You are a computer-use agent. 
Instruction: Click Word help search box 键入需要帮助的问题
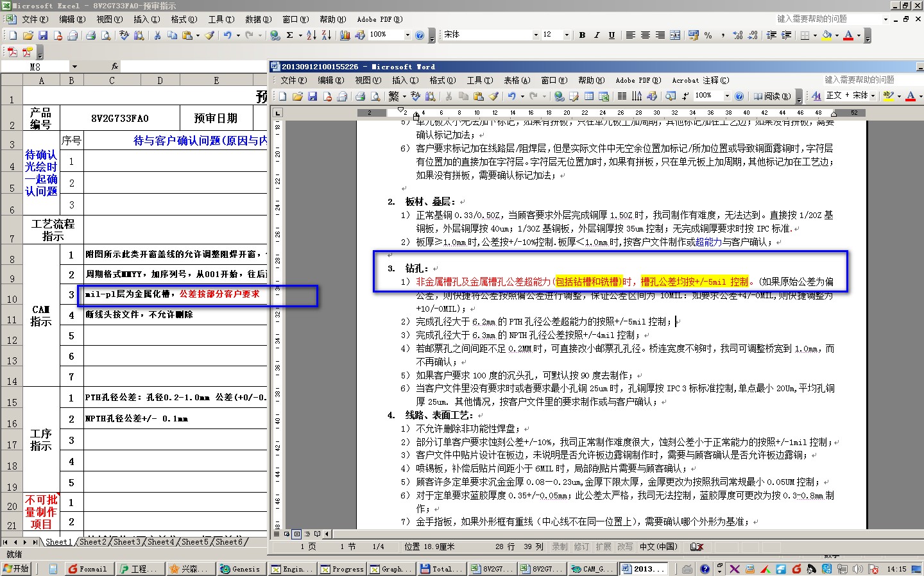point(872,80)
